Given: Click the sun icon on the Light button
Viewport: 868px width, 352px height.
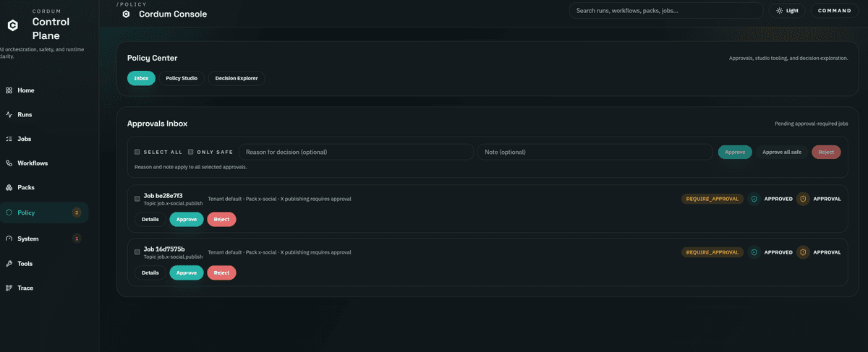Looking at the screenshot, I should click(779, 11).
